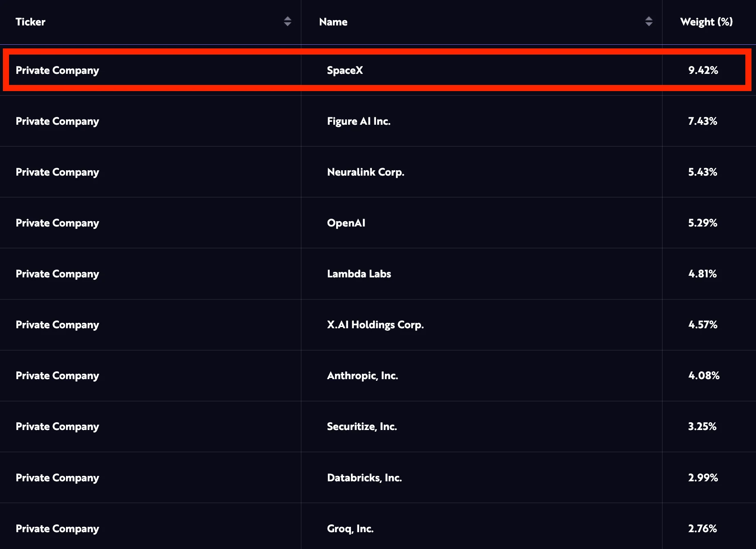
Task: Click the Name column sort icon
Action: click(x=649, y=21)
